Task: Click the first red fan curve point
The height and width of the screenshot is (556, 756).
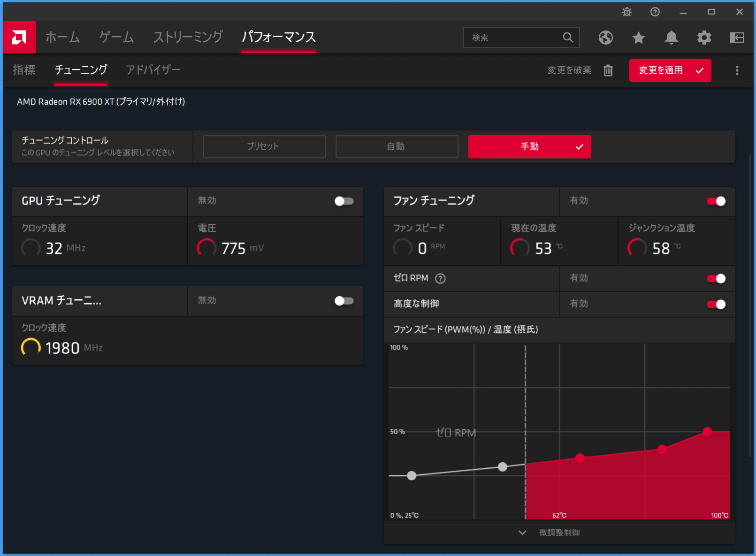Action: (580, 458)
